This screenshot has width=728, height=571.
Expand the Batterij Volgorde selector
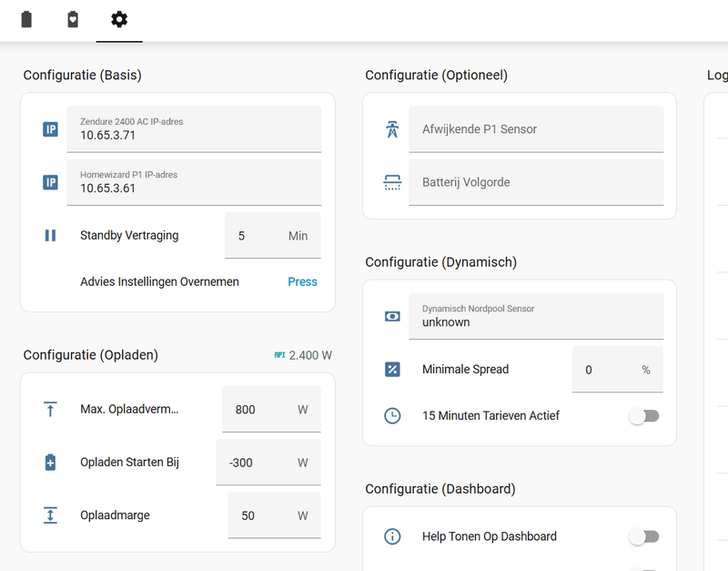pyautogui.click(x=535, y=182)
